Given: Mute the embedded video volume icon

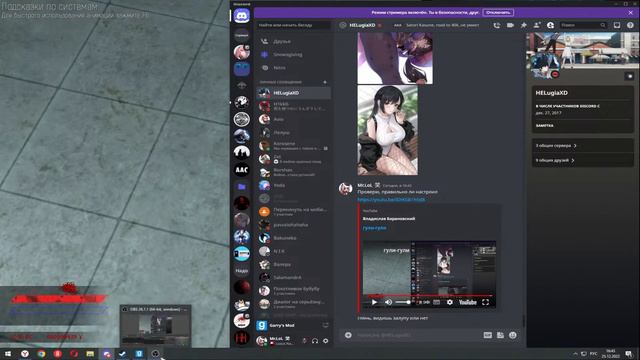Looking at the screenshot, I should (388, 302).
